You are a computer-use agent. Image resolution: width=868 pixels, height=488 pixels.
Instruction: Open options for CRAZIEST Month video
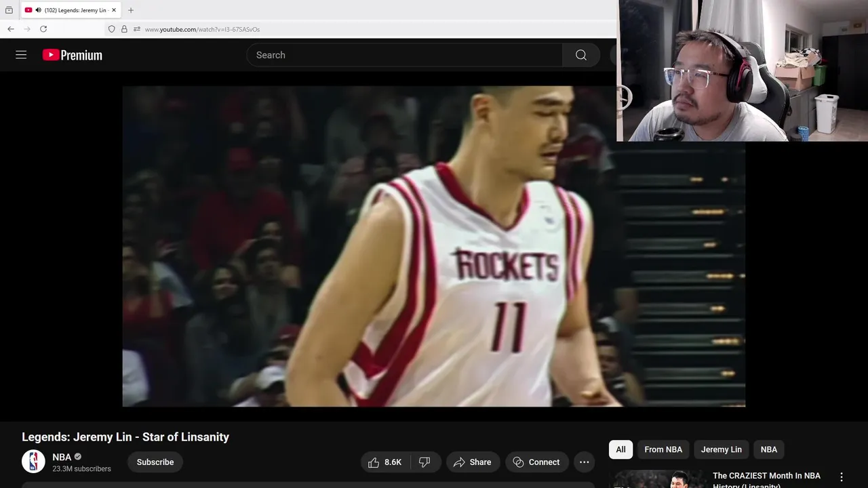[842, 477]
